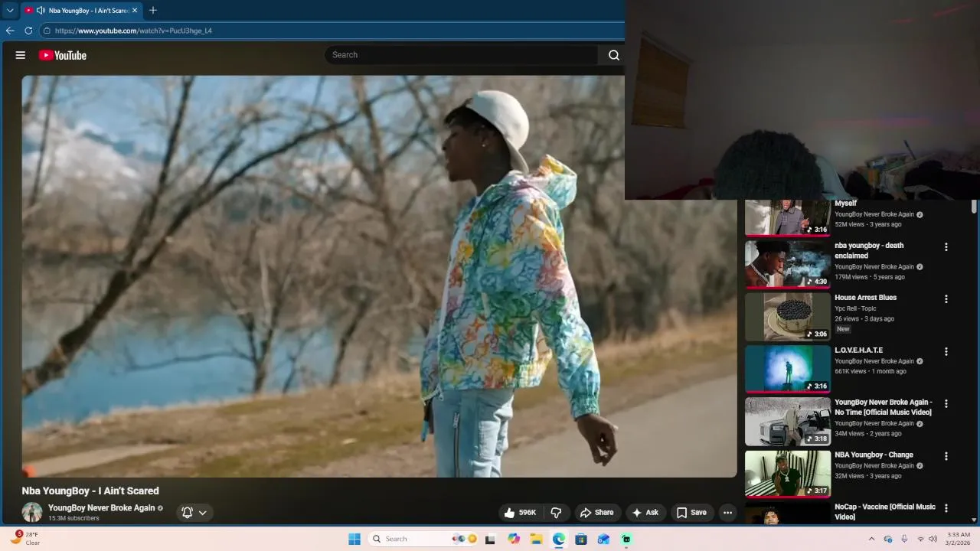
Task: Open options for 'NBA Youngboy - Change' video
Action: coord(946,456)
